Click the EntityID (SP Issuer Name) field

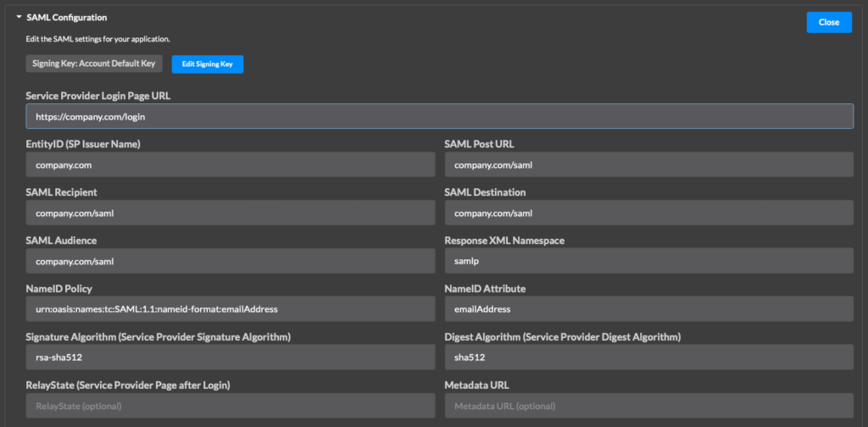[x=231, y=165]
